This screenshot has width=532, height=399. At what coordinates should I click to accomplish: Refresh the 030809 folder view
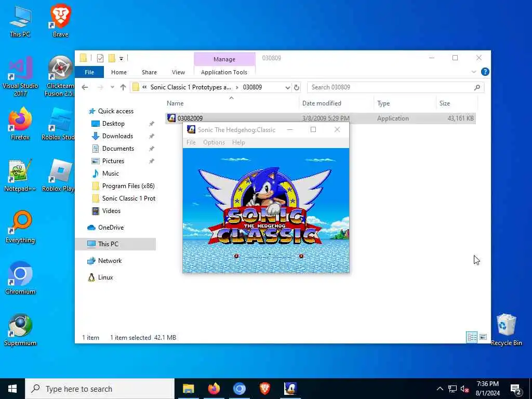[x=297, y=87]
